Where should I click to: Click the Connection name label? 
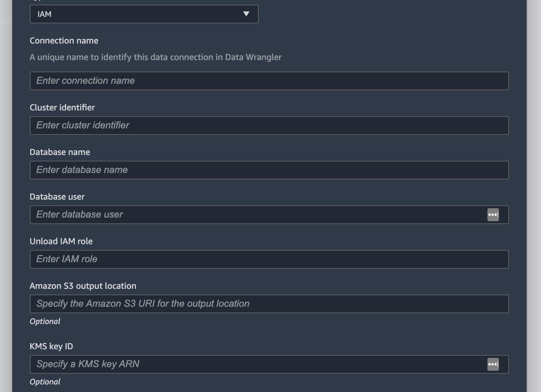click(64, 41)
